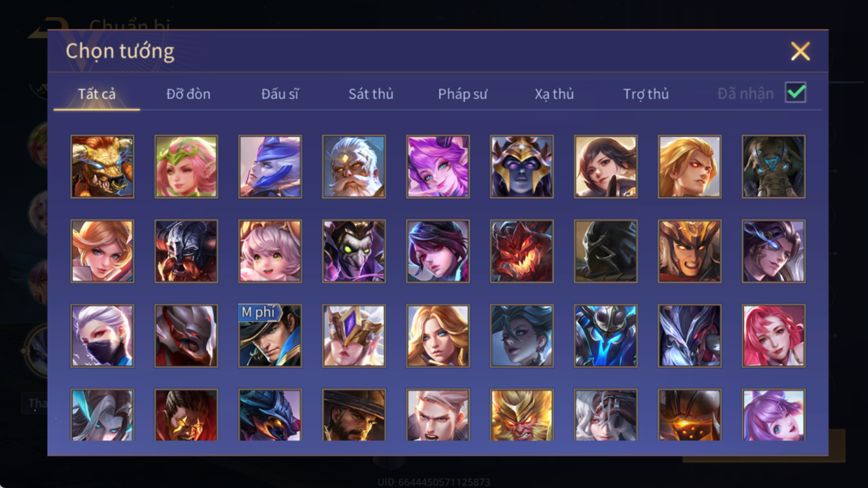This screenshot has width=868, height=488.
Task: Pick the red horned demon hero
Action: pos(522,251)
